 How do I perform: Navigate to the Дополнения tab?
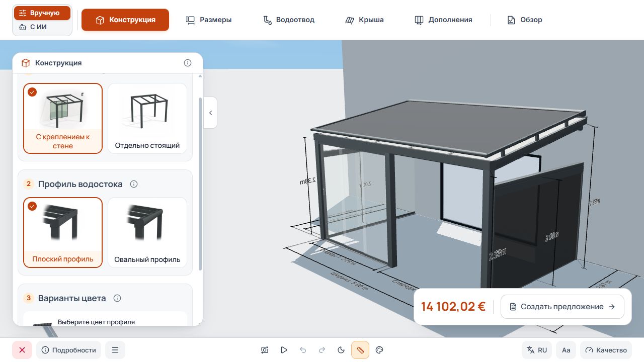coord(443,20)
